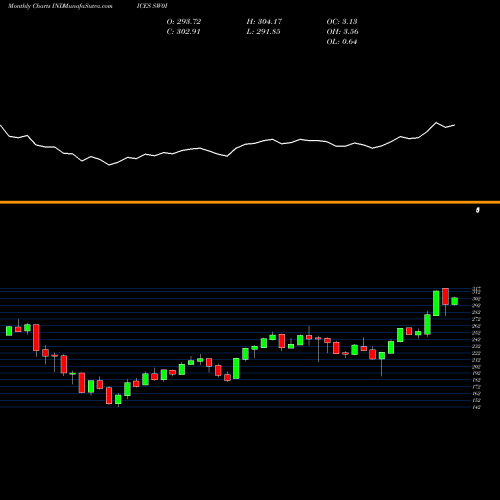
Task: Click the 'C: 302.91' close value
Action: (x=183, y=32)
